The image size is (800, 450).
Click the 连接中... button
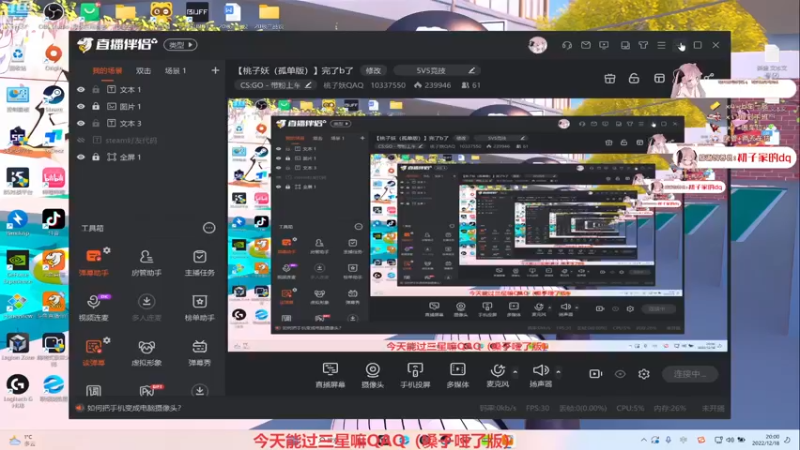coord(690,374)
